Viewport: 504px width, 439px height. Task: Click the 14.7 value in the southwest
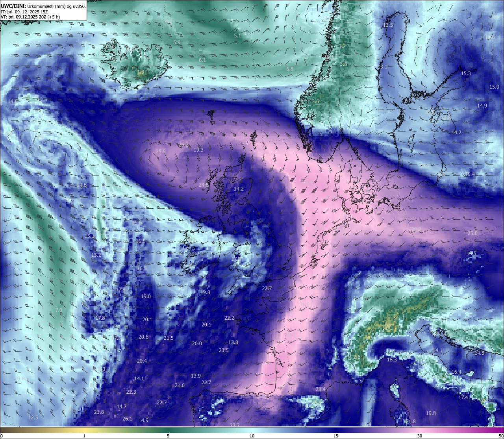(x=122, y=406)
